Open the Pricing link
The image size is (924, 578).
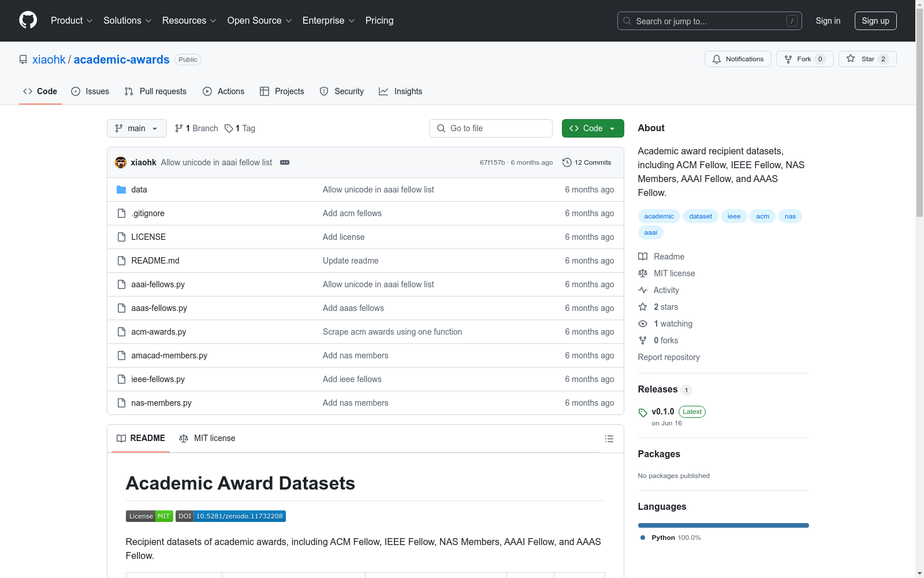coord(379,21)
